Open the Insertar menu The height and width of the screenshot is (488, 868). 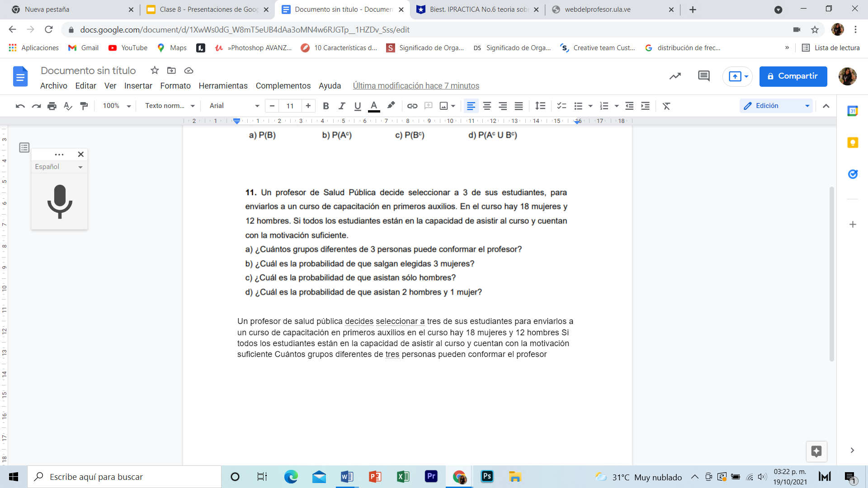pyautogui.click(x=138, y=86)
